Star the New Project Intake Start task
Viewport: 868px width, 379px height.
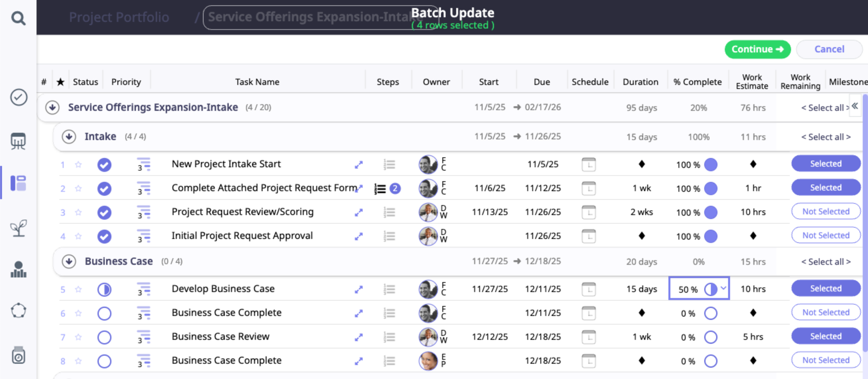[x=78, y=165]
